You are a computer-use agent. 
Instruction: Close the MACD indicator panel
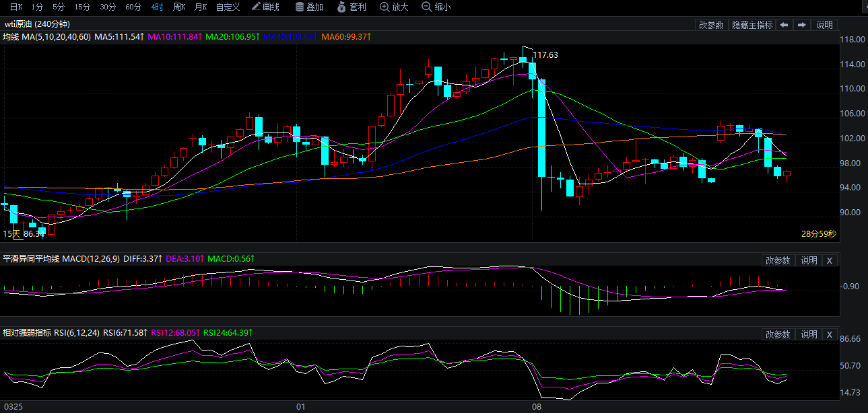[830, 260]
